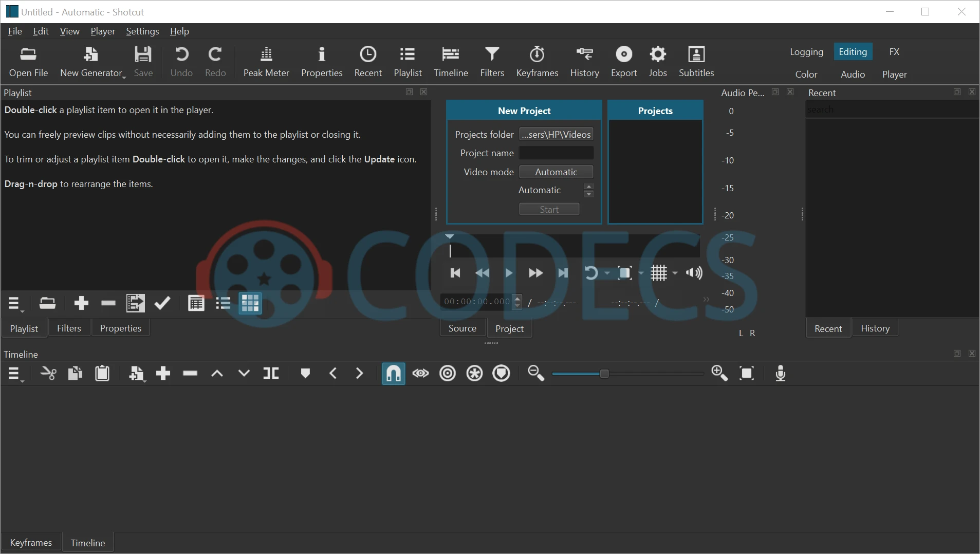Image resolution: width=980 pixels, height=554 pixels.
Task: Switch to the Color layout
Action: coord(806,75)
